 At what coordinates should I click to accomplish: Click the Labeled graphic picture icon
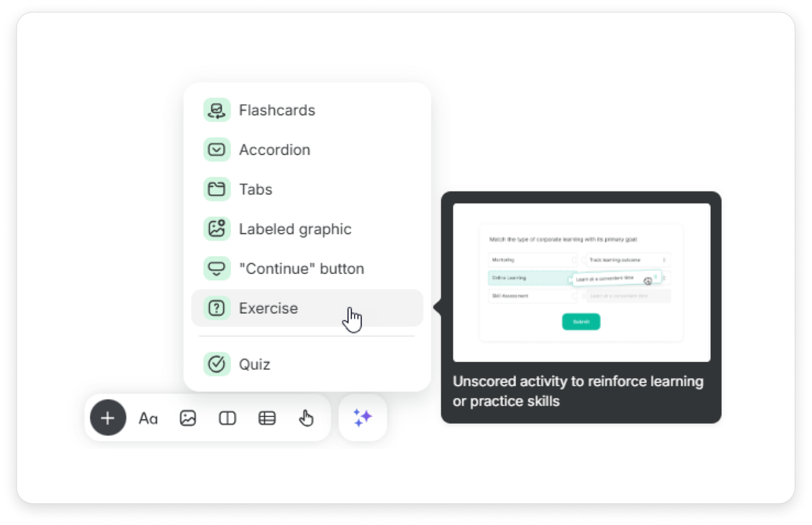point(217,228)
